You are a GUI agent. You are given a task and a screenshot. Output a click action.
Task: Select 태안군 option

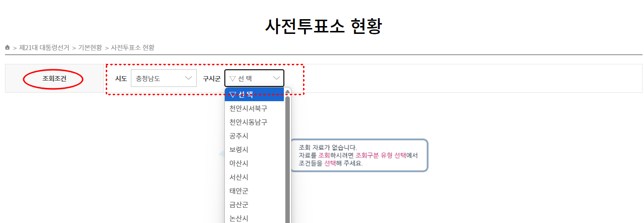[x=254, y=191]
